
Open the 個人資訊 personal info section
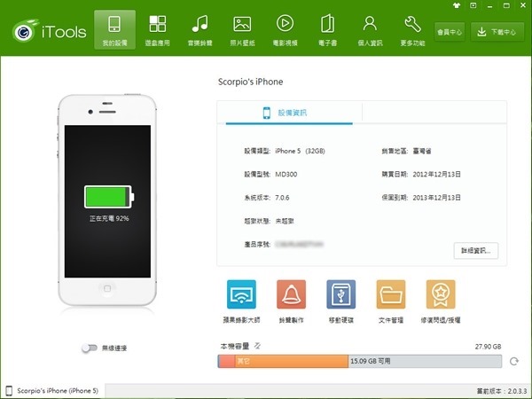coord(370,30)
